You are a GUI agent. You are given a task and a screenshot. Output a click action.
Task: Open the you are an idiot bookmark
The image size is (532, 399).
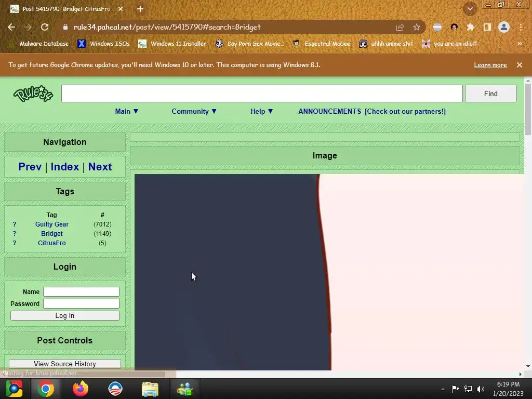click(x=449, y=44)
